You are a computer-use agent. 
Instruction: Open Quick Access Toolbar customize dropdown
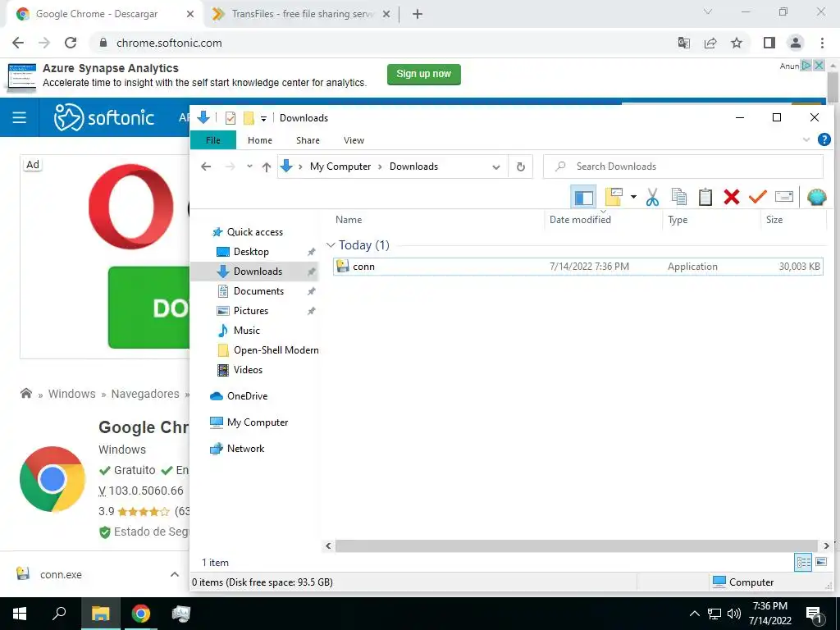tap(263, 118)
